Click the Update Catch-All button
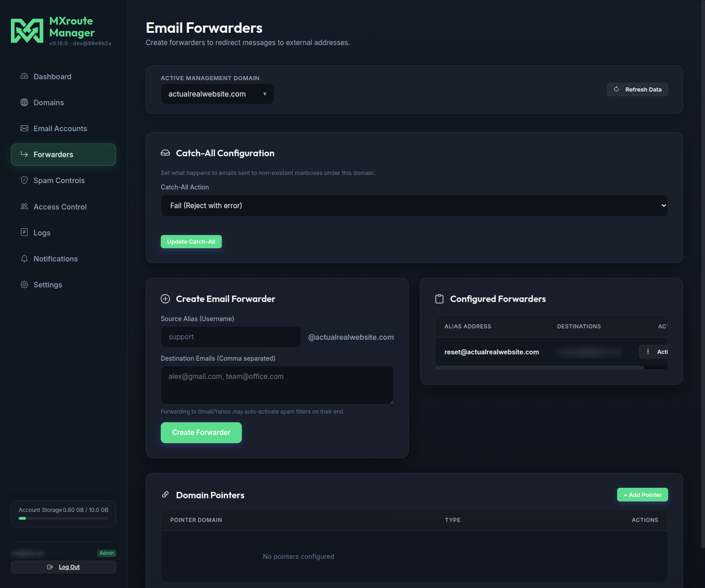The image size is (705, 588). click(191, 242)
